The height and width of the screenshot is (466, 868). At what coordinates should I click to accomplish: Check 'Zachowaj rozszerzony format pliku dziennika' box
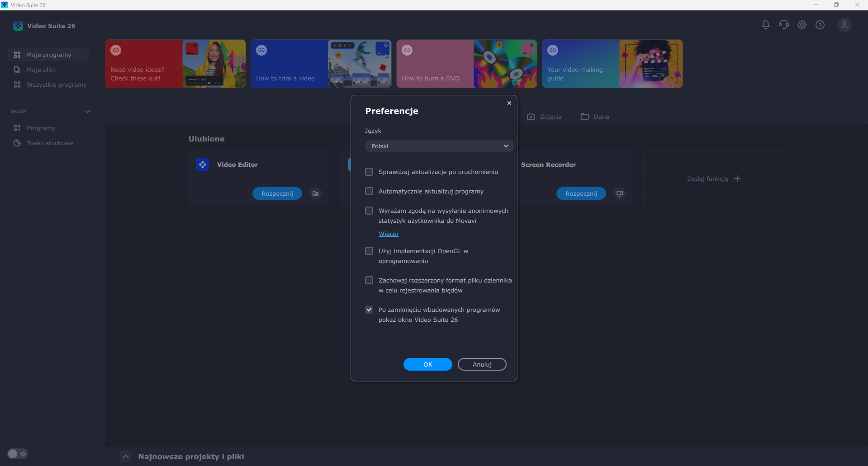(369, 280)
